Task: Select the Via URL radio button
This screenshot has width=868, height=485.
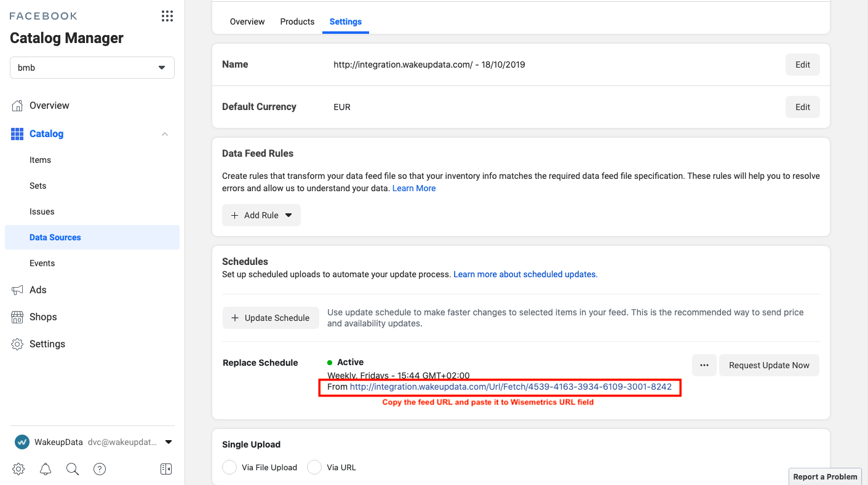Action: click(314, 467)
